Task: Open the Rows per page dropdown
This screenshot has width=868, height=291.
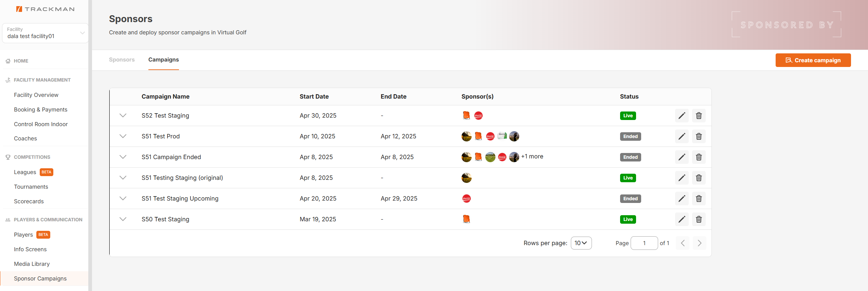Action: point(581,243)
